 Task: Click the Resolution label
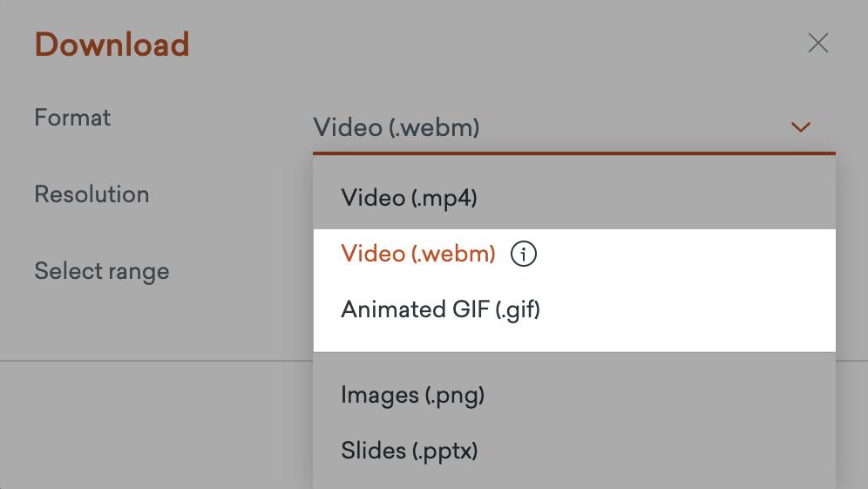point(92,194)
